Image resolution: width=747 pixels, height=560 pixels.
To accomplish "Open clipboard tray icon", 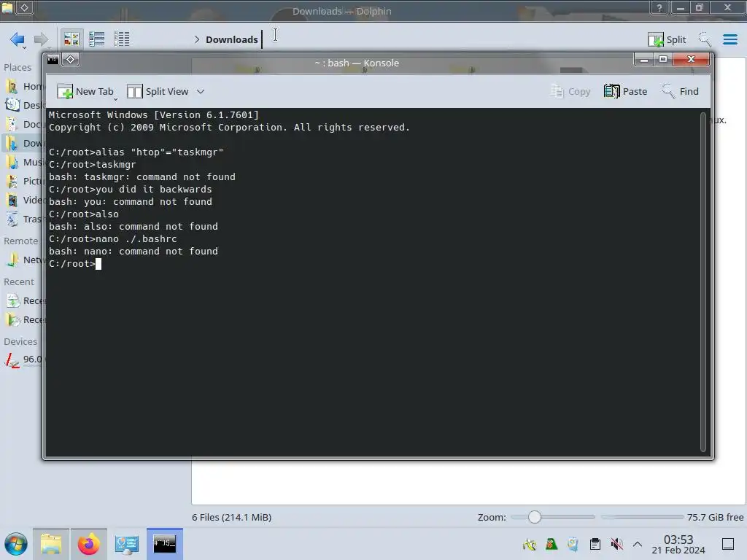I will click(x=595, y=544).
